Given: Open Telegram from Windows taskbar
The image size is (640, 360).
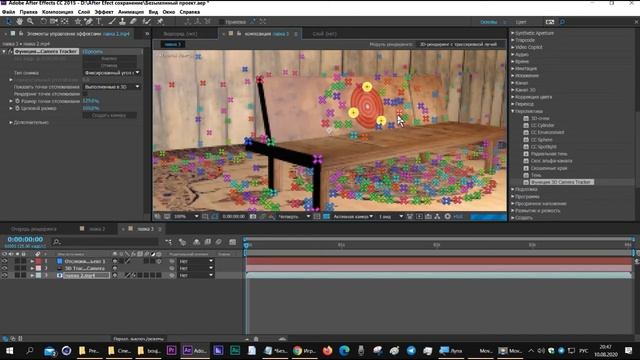Looking at the screenshot, I should pyautogui.click(x=411, y=350).
